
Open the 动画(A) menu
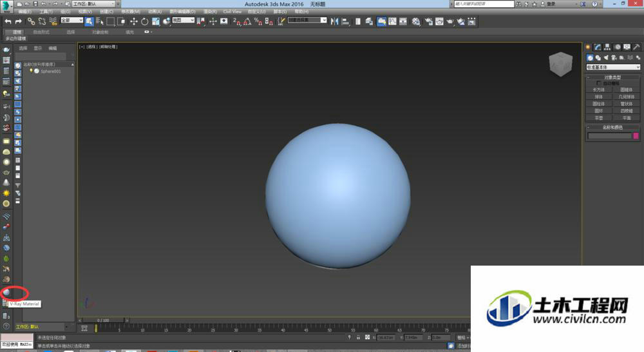coord(155,12)
